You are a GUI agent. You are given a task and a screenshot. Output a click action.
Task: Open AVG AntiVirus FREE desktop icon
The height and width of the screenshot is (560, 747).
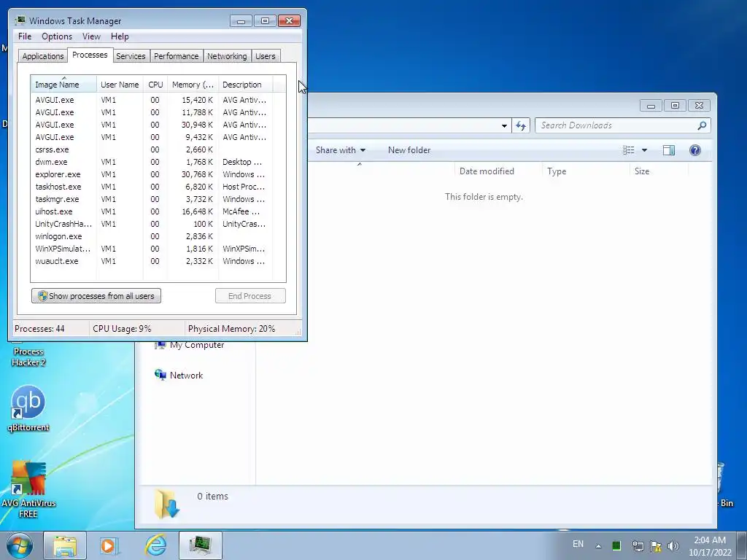point(28,489)
